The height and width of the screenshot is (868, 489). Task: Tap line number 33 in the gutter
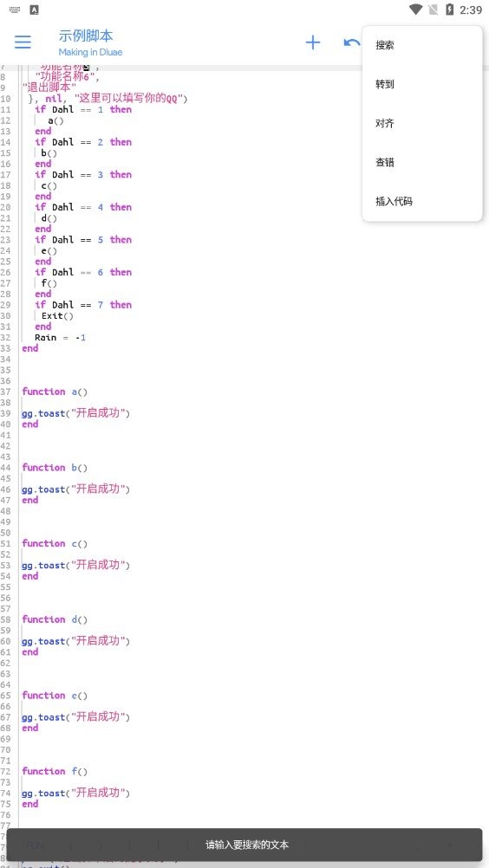click(5, 349)
